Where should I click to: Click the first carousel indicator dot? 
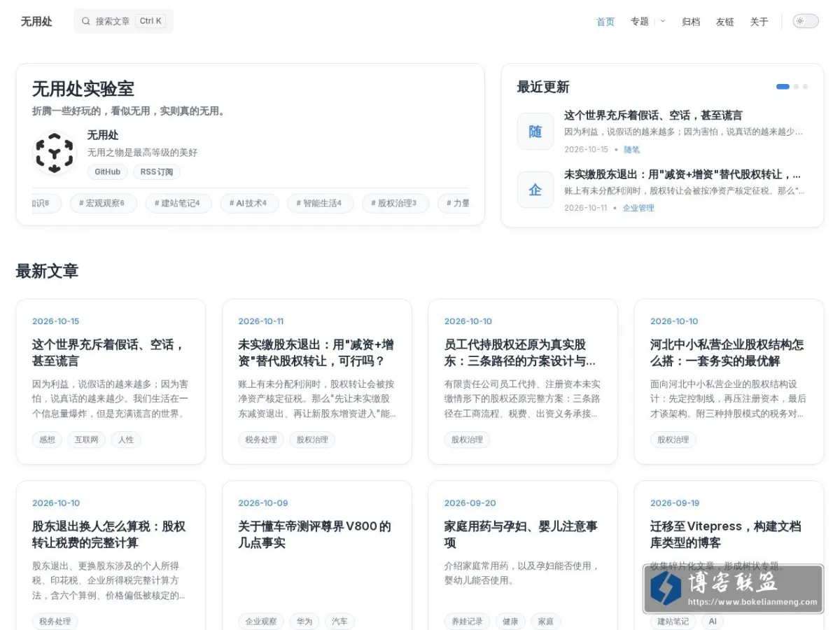pos(783,87)
